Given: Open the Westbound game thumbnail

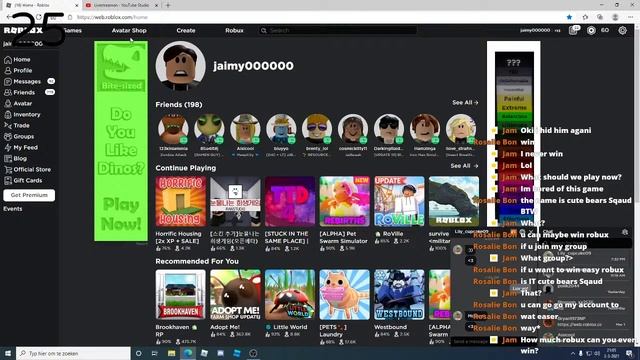Looking at the screenshot, I should pos(399,295).
